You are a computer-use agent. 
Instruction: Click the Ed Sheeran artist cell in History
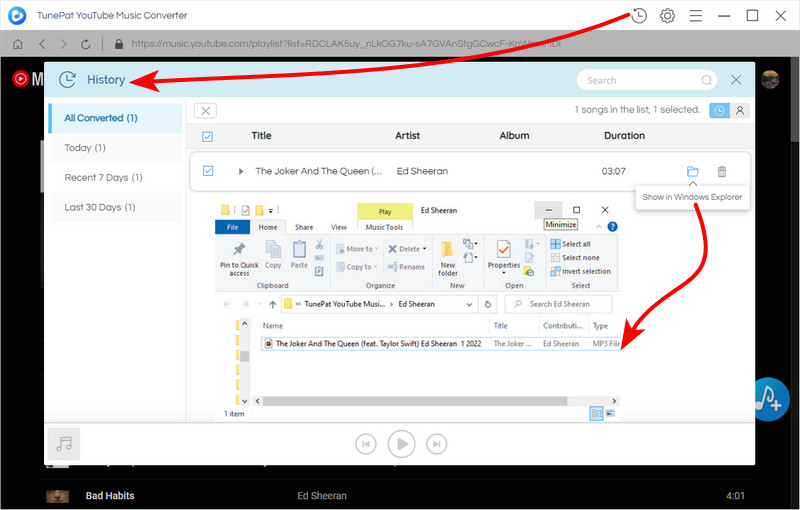click(x=422, y=171)
